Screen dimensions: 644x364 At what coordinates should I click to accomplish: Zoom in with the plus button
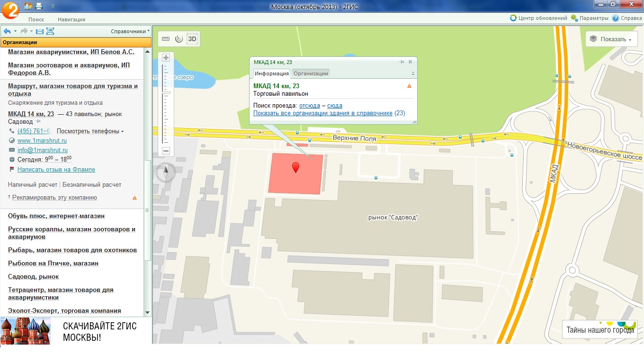pos(166,58)
